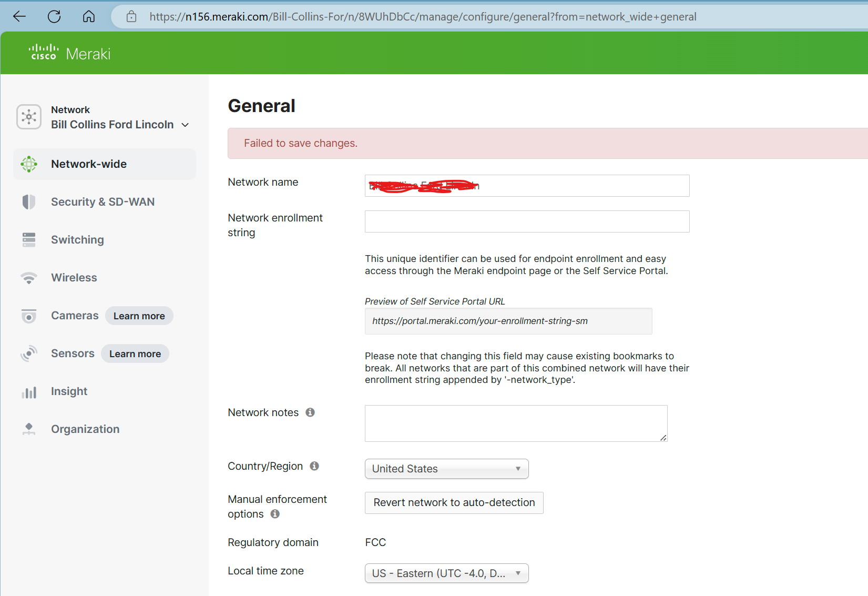Click Revert network to auto-detection button
Screen dimensions: 868x596
[454, 503]
